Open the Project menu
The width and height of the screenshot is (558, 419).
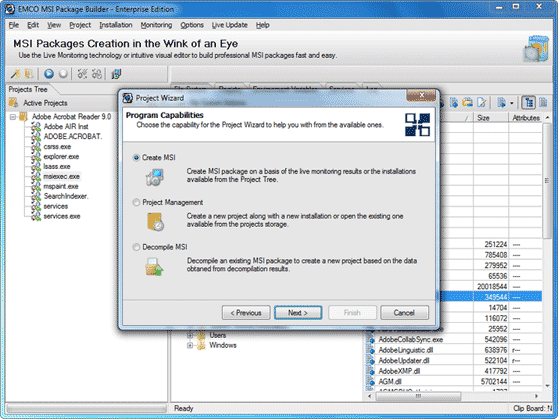[x=80, y=25]
